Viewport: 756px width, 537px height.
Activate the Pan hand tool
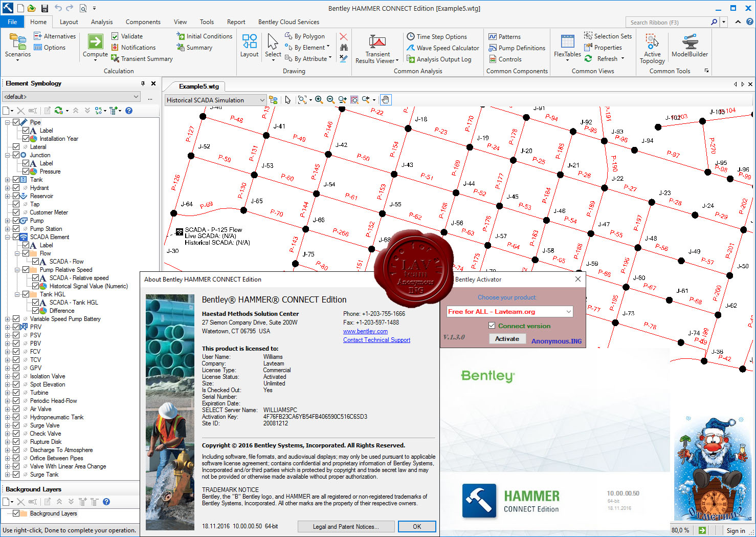386,100
